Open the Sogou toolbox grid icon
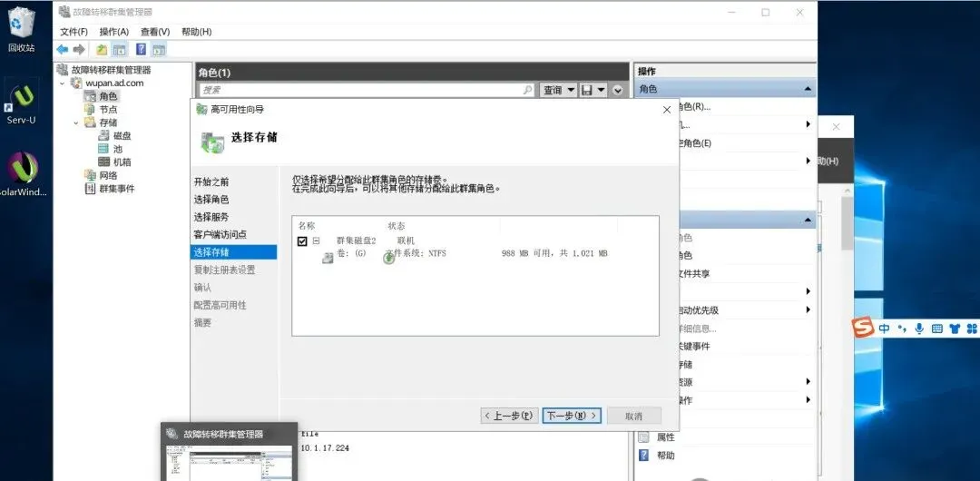The height and width of the screenshot is (481, 980). [971, 329]
